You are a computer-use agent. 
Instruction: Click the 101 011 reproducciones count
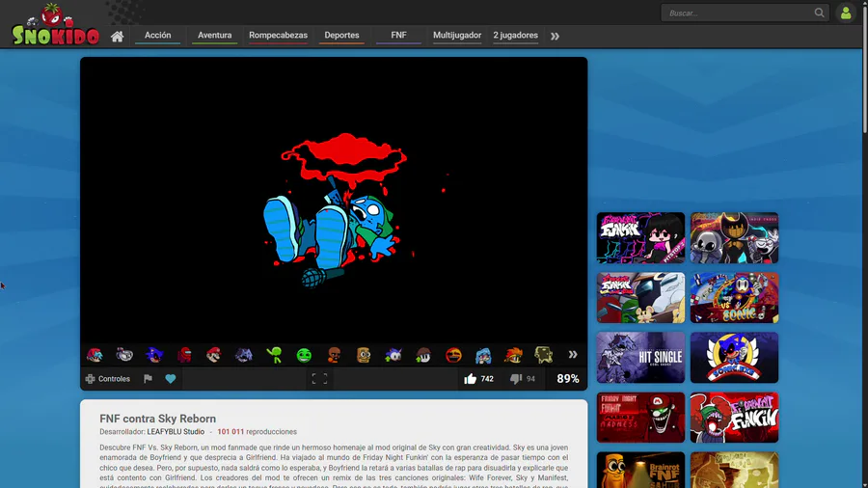257,431
